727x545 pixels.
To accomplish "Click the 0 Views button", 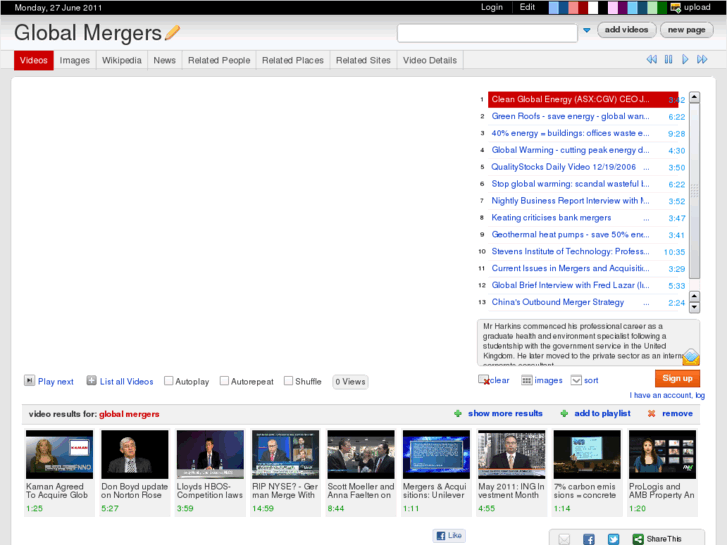I will click(350, 382).
